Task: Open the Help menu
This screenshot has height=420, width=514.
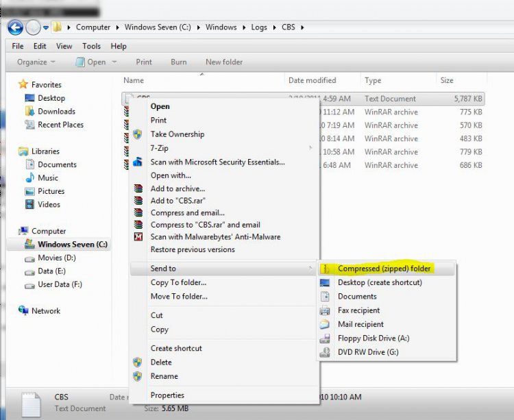Action: 119,46
